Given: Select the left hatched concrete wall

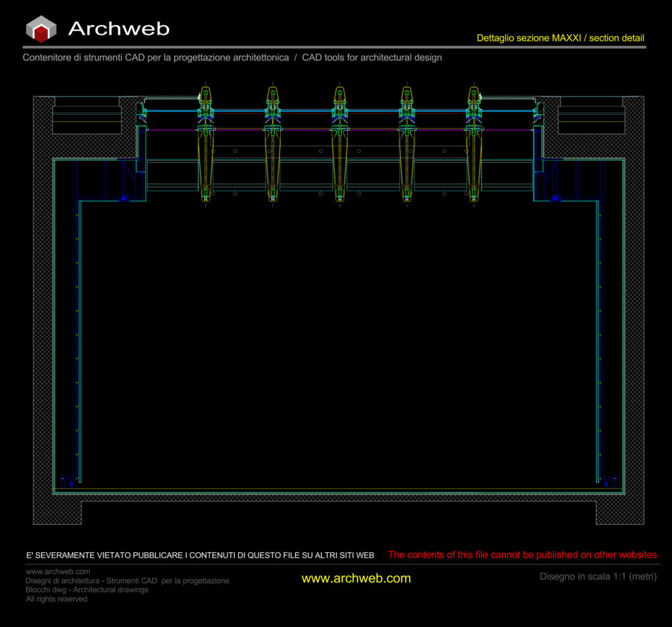Looking at the screenshot, I should pos(43,315).
